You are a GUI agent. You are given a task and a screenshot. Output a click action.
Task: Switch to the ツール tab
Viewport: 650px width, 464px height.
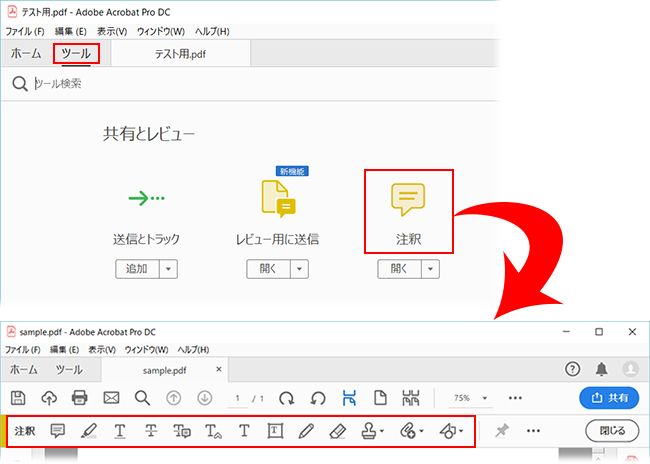click(76, 53)
